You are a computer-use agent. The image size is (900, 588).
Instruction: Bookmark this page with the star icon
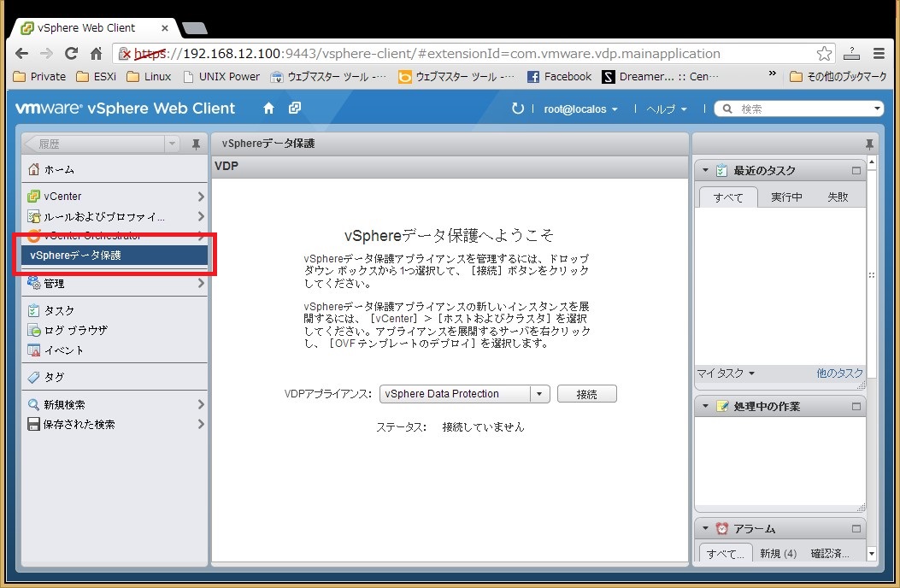(824, 53)
